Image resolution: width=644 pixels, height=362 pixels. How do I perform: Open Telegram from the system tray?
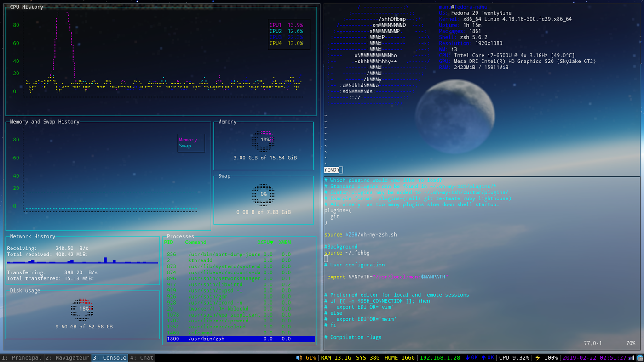click(x=640, y=357)
